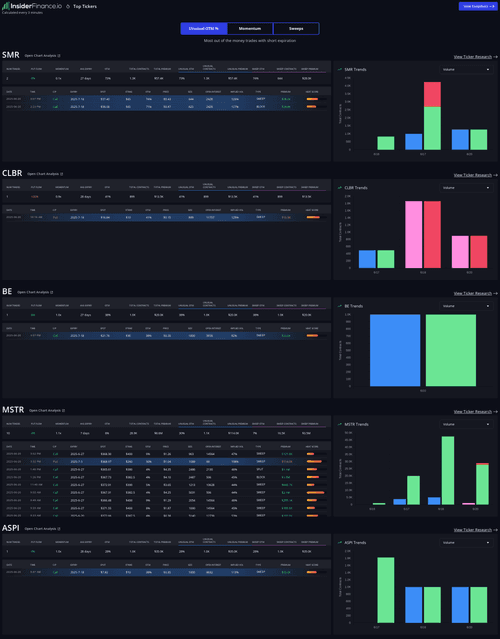Click the DATE column header in SMR table
The width and height of the screenshot is (500, 639).
tap(9, 92)
